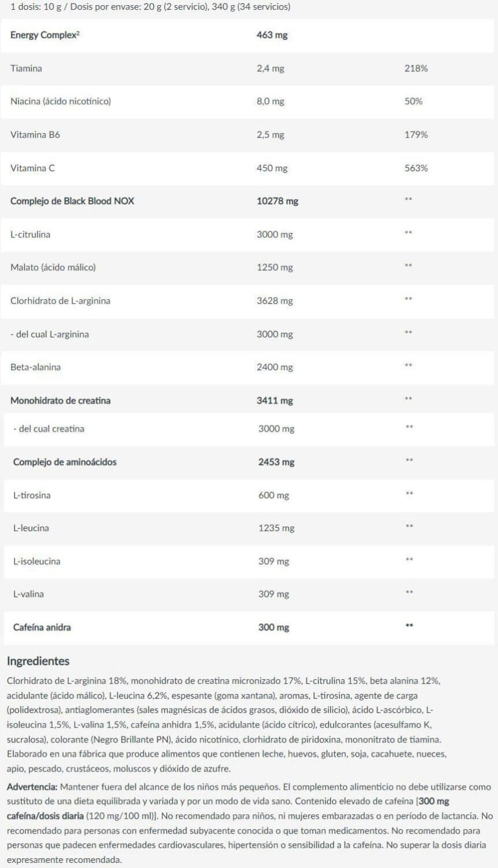Click the L-leucina row label
Screen dimensions: 498x868
tap(31, 528)
